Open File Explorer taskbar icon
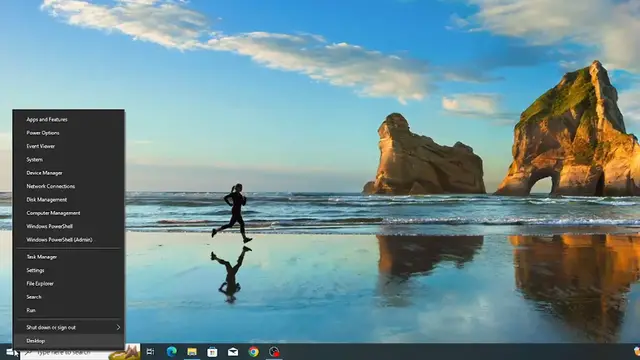This screenshot has width=640, height=360. [192, 352]
